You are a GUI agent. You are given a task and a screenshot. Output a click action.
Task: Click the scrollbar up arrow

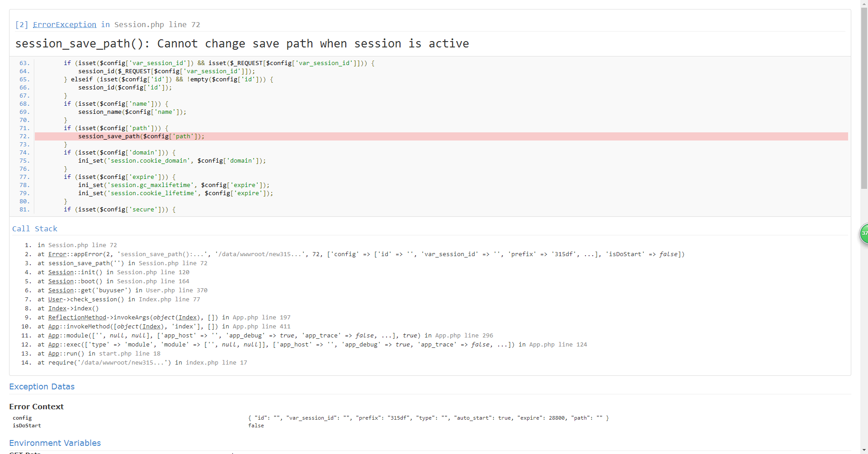coord(864,4)
